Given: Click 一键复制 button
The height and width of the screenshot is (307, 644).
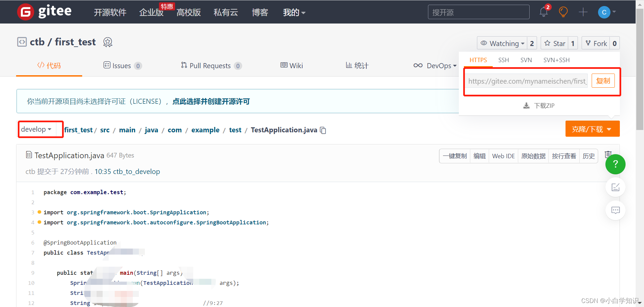Looking at the screenshot, I should (x=455, y=156).
